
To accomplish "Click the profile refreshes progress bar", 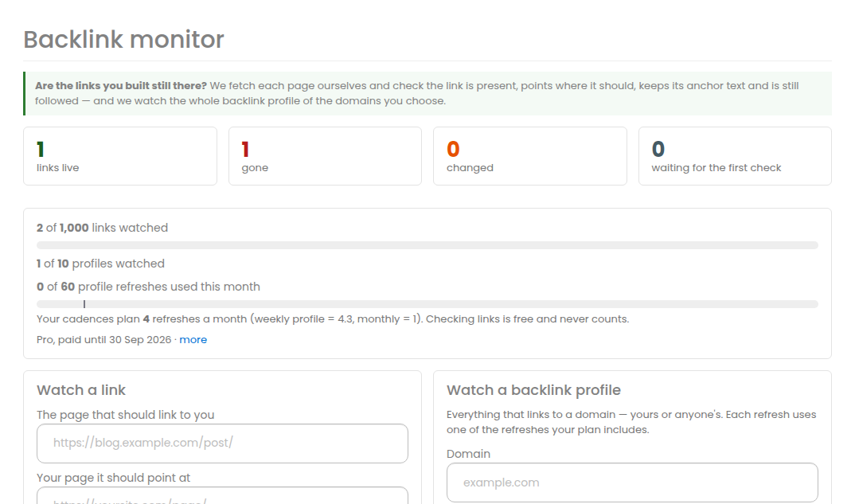I will pyautogui.click(x=427, y=304).
